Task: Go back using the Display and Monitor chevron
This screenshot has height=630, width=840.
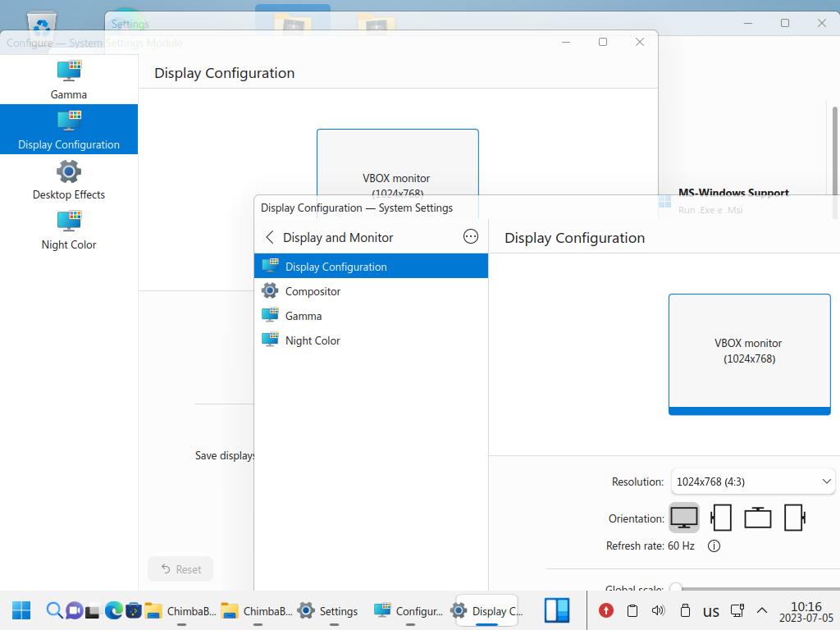Action: (270, 237)
